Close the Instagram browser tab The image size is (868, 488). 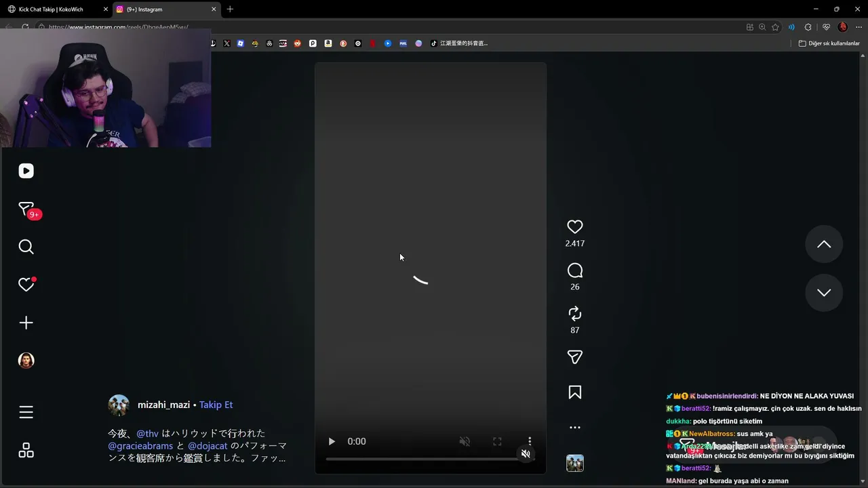214,9
